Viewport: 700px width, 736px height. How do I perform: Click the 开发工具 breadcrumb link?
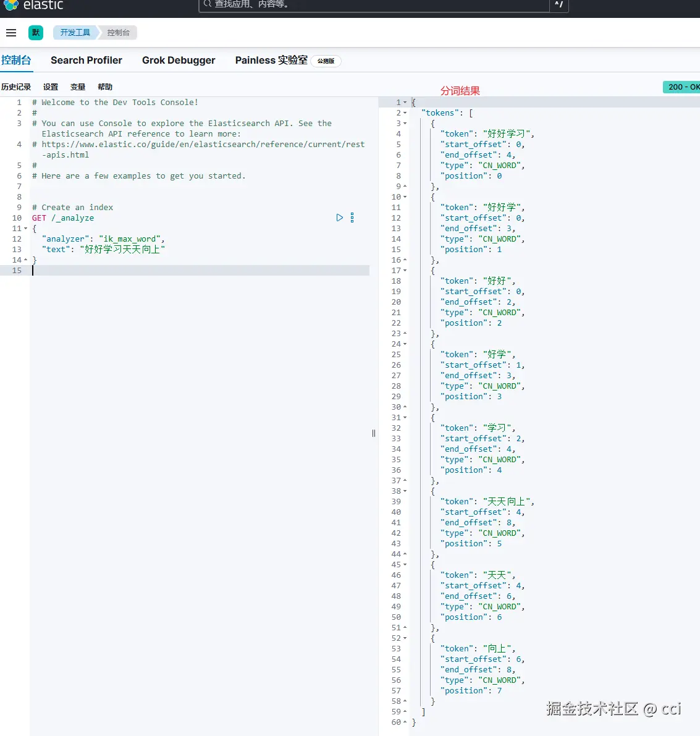point(75,32)
